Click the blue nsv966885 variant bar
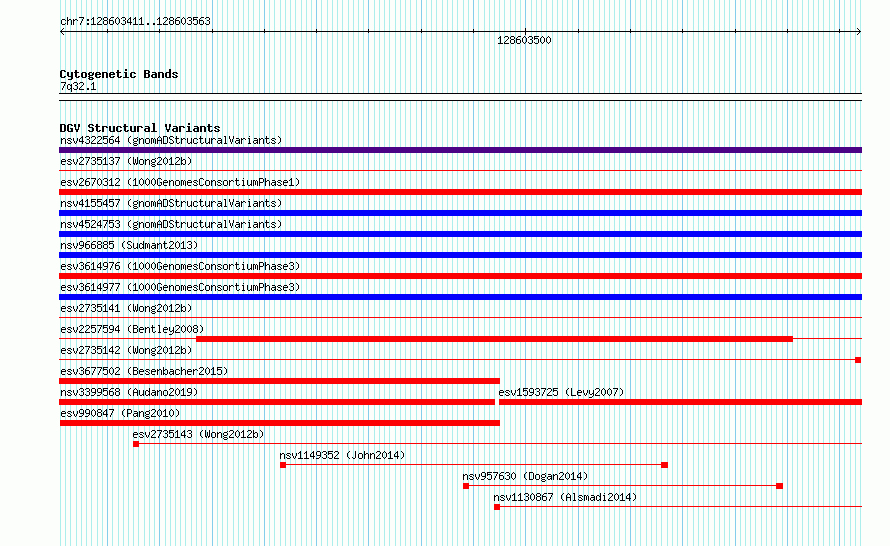The height and width of the screenshot is (546, 890). [x=460, y=255]
